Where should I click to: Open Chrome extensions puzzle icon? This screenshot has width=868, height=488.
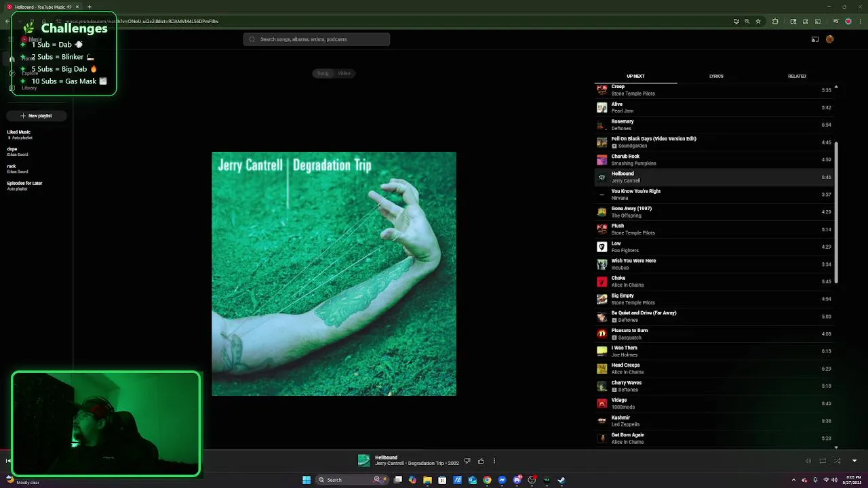(x=775, y=21)
